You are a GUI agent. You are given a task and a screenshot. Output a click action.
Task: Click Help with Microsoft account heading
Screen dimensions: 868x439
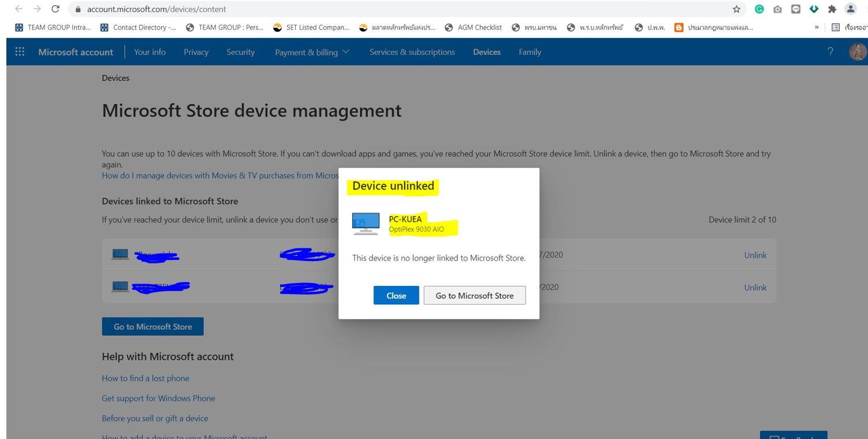(x=168, y=356)
